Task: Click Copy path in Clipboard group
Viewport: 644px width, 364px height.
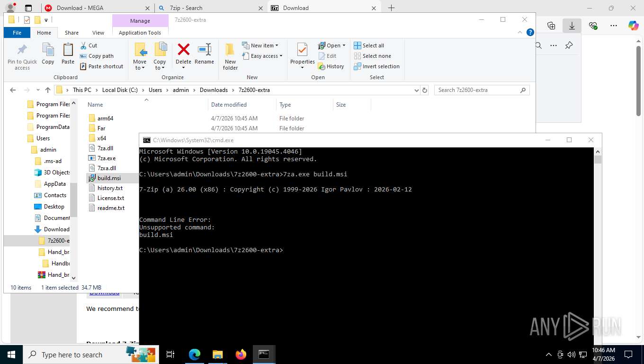Action: [x=97, y=56]
